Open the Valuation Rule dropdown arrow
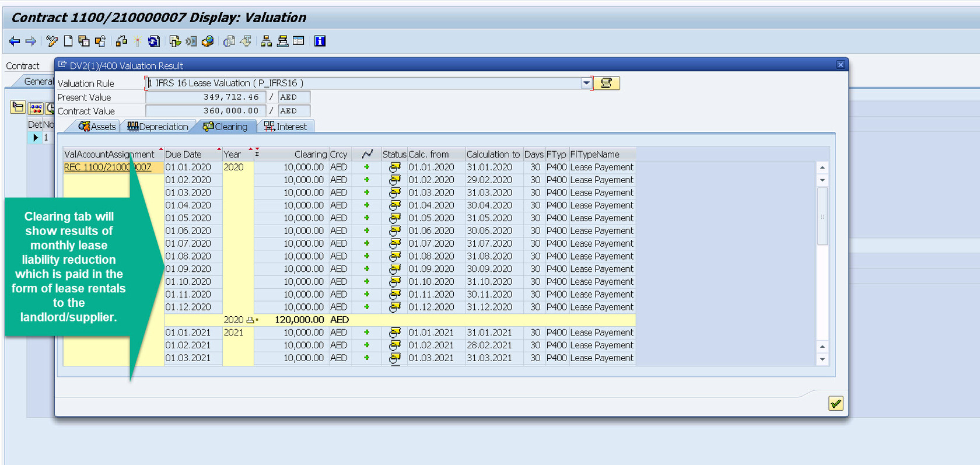The width and height of the screenshot is (980, 465). pos(586,83)
